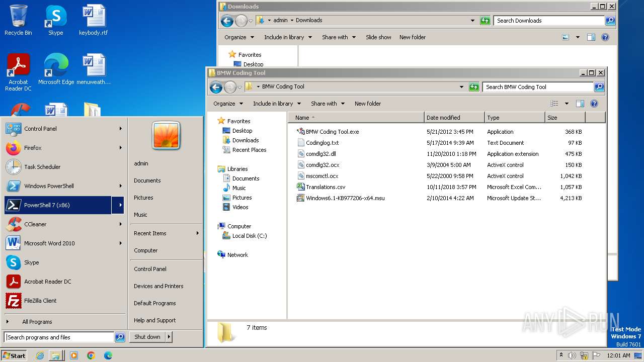Refresh the BMW Coding Tool folder
The width and height of the screenshot is (644, 362).
474,87
